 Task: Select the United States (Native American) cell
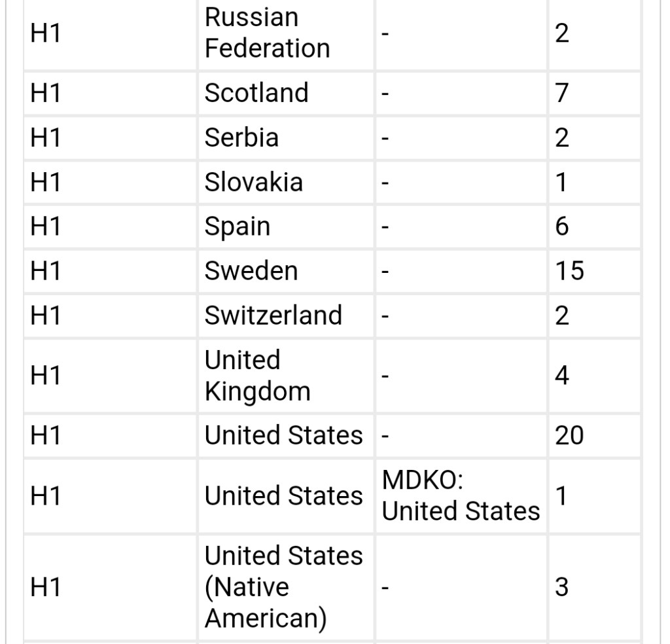(283, 587)
